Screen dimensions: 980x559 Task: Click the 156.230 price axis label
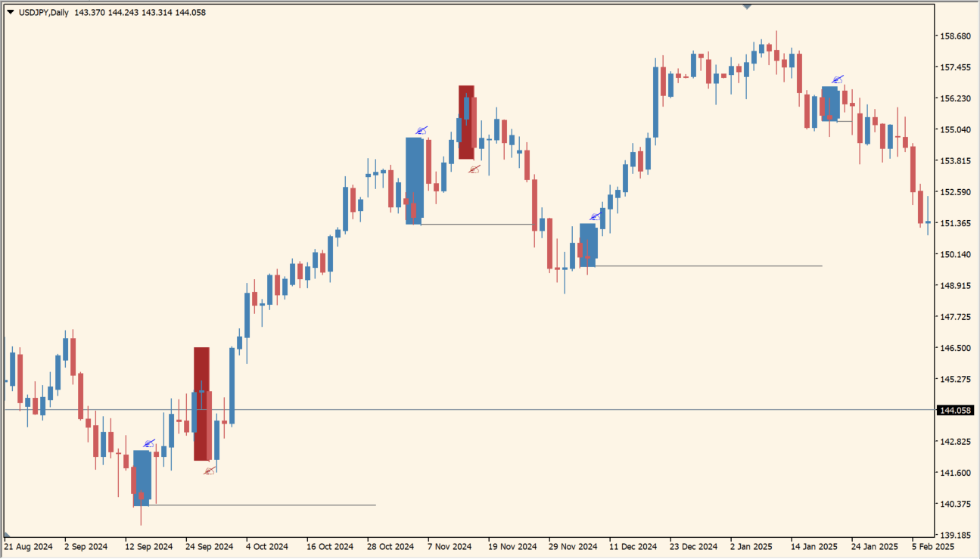pos(955,98)
